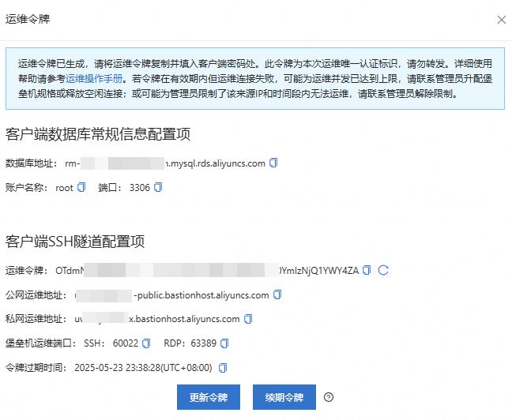Copy the port number 3306
The width and height of the screenshot is (512, 420).
[x=158, y=187]
